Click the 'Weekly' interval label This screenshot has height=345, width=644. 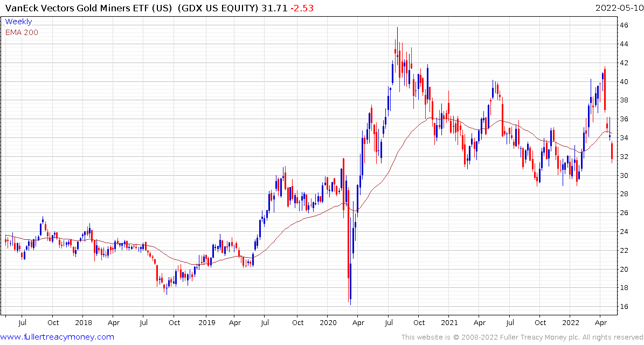click(18, 22)
